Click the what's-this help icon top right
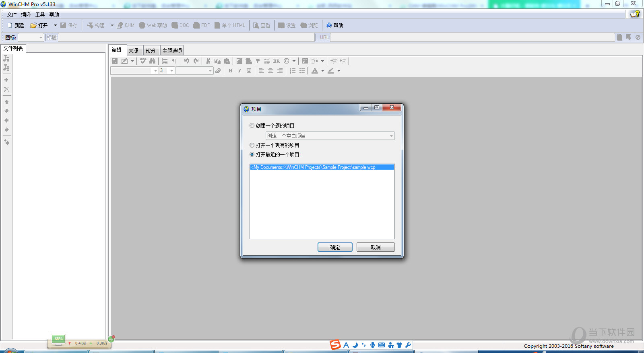The height and width of the screenshot is (353, 644). click(635, 14)
